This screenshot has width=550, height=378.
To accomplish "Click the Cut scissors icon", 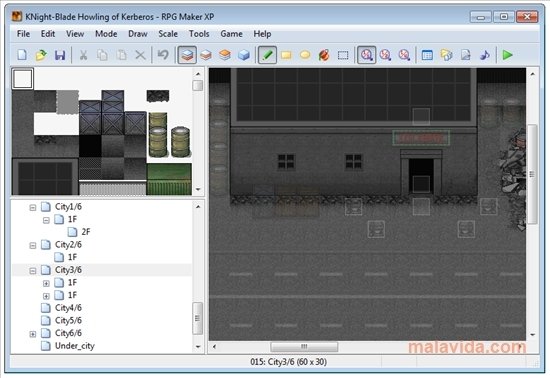I will pyautogui.click(x=83, y=55).
